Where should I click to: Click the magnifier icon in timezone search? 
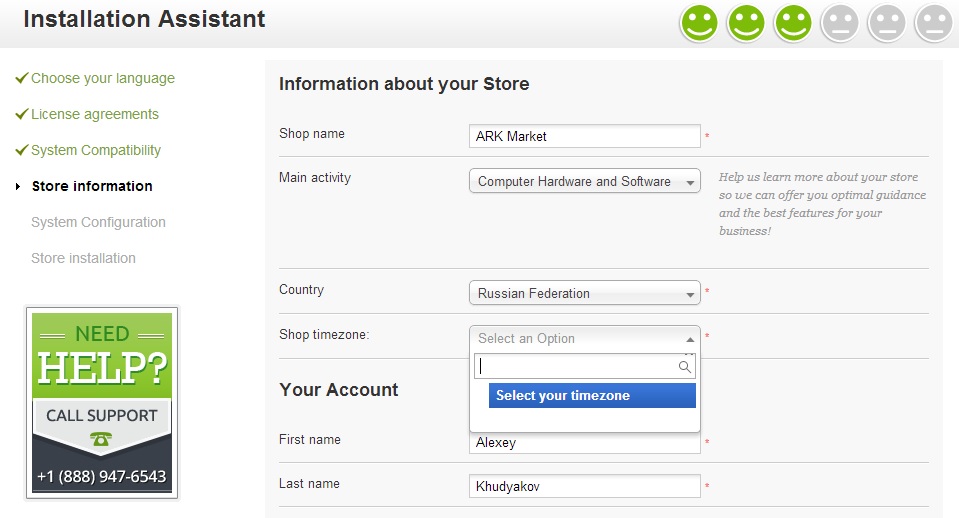point(685,367)
